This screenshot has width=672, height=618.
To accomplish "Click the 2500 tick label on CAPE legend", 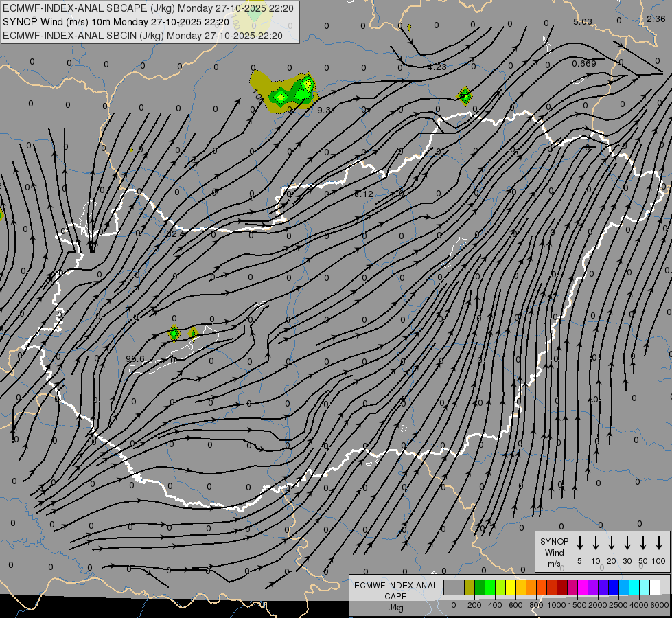I will point(618,605).
